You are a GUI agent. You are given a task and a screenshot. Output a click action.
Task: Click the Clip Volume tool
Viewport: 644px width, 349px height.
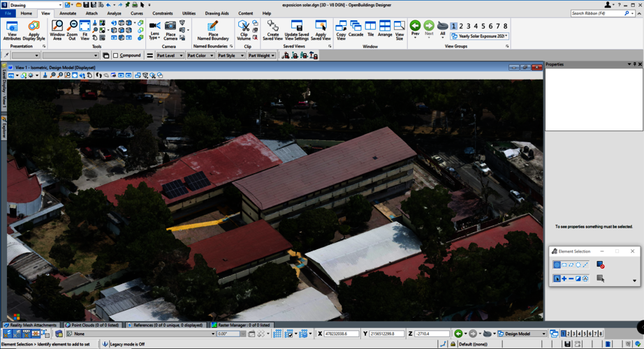click(244, 31)
